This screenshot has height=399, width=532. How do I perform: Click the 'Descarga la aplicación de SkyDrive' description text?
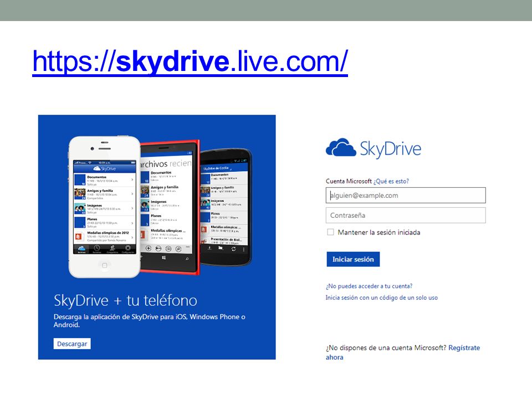(x=149, y=321)
